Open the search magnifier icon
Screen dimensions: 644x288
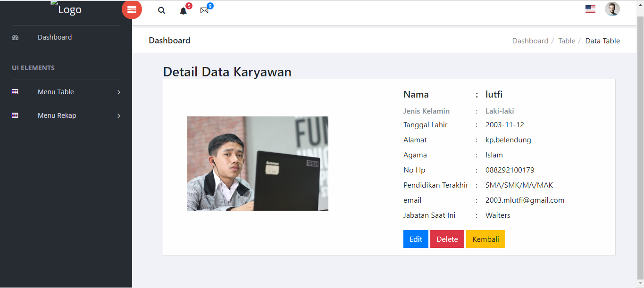pos(161,10)
